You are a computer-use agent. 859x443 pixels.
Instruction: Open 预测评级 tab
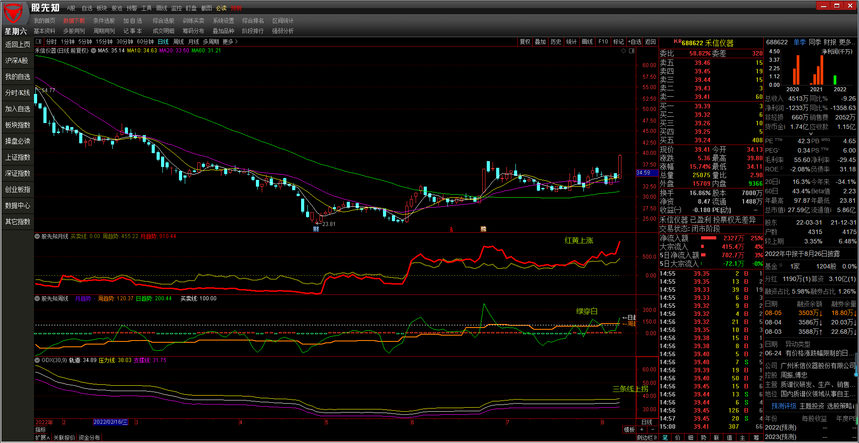[783, 406]
